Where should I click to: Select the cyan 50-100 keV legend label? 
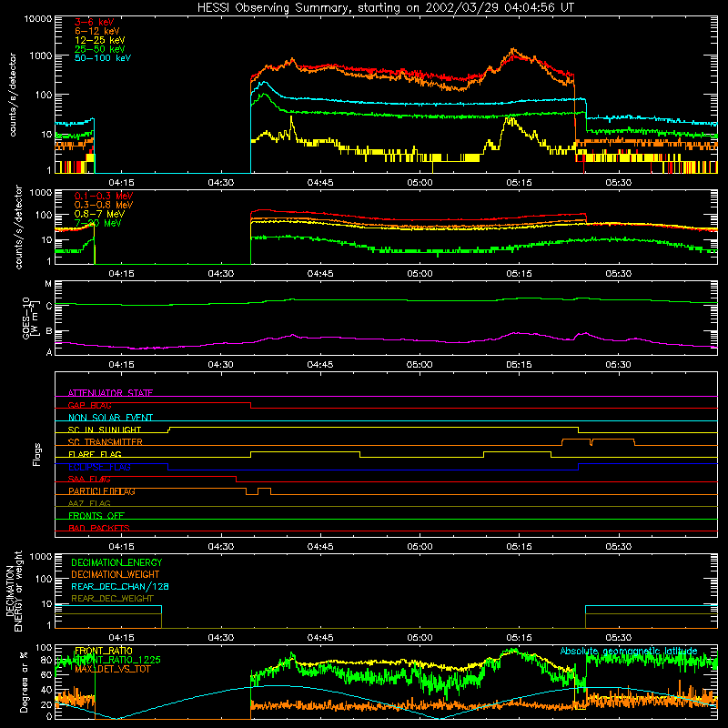point(103,58)
